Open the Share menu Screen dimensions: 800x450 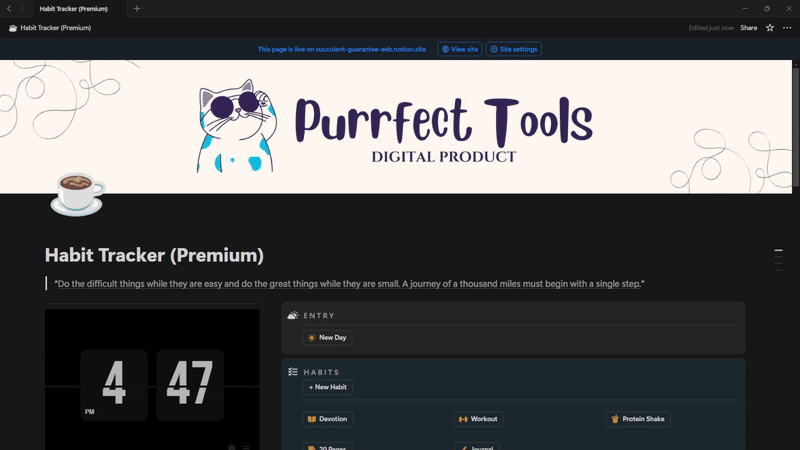748,28
